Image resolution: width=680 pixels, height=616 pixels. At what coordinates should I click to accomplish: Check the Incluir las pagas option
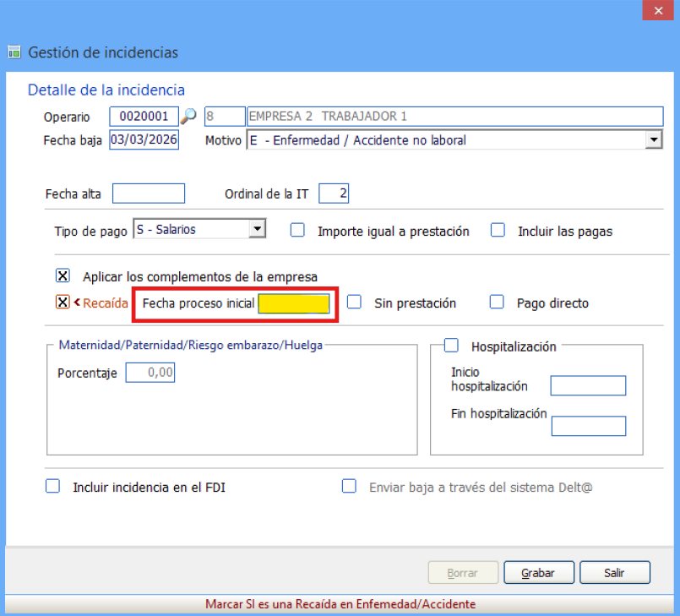coord(498,230)
